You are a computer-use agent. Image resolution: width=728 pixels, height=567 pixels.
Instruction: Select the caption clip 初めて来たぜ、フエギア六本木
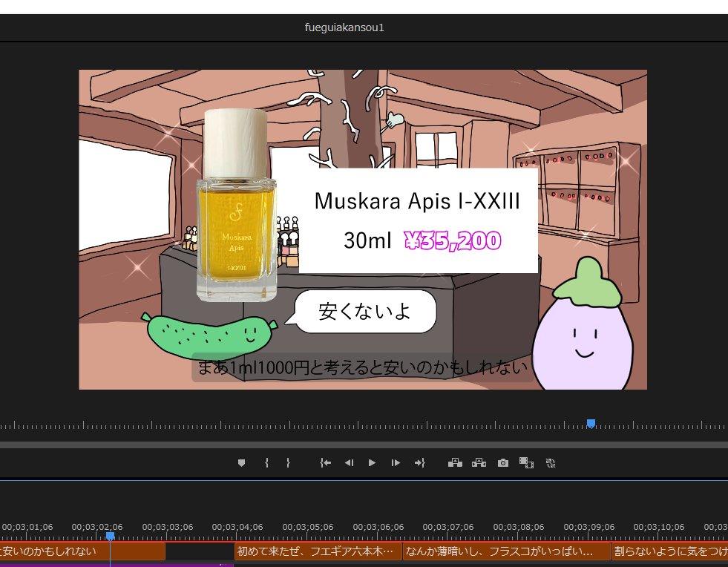(318, 551)
